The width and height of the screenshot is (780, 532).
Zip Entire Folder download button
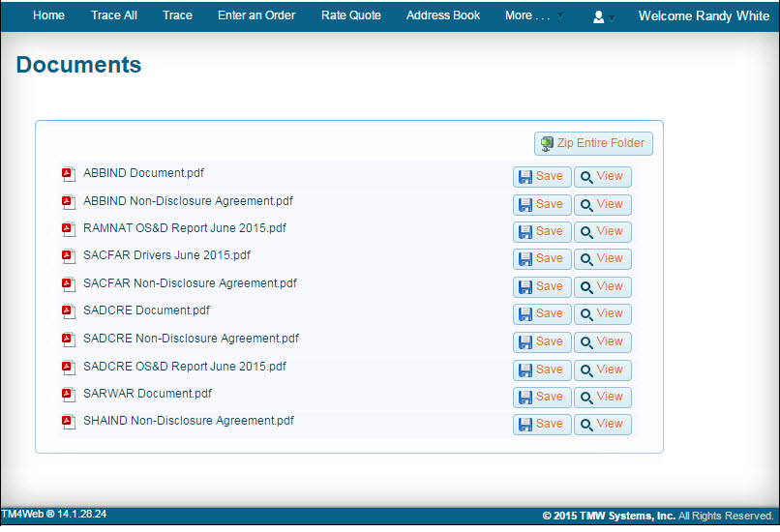click(x=593, y=144)
